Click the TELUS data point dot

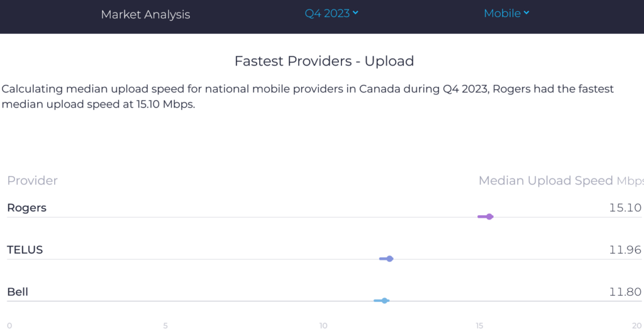click(x=390, y=259)
